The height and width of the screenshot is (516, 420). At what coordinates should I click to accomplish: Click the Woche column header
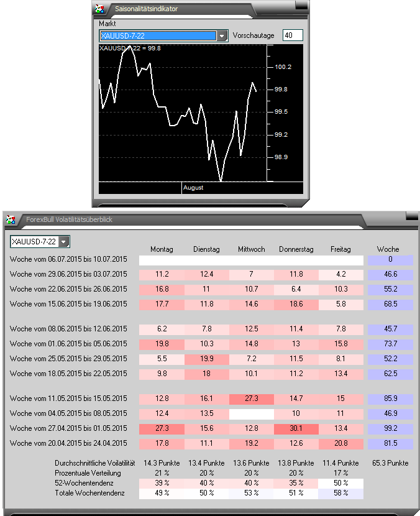click(388, 249)
